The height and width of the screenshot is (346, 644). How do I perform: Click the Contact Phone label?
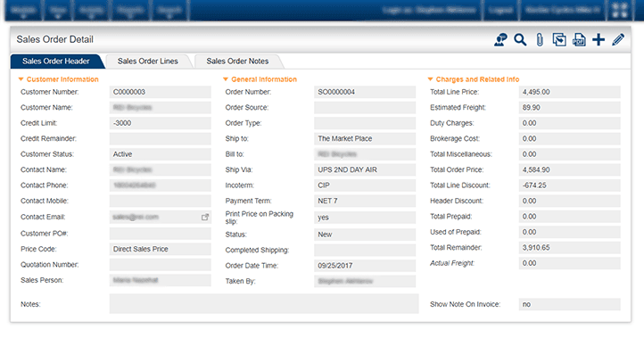click(x=45, y=185)
